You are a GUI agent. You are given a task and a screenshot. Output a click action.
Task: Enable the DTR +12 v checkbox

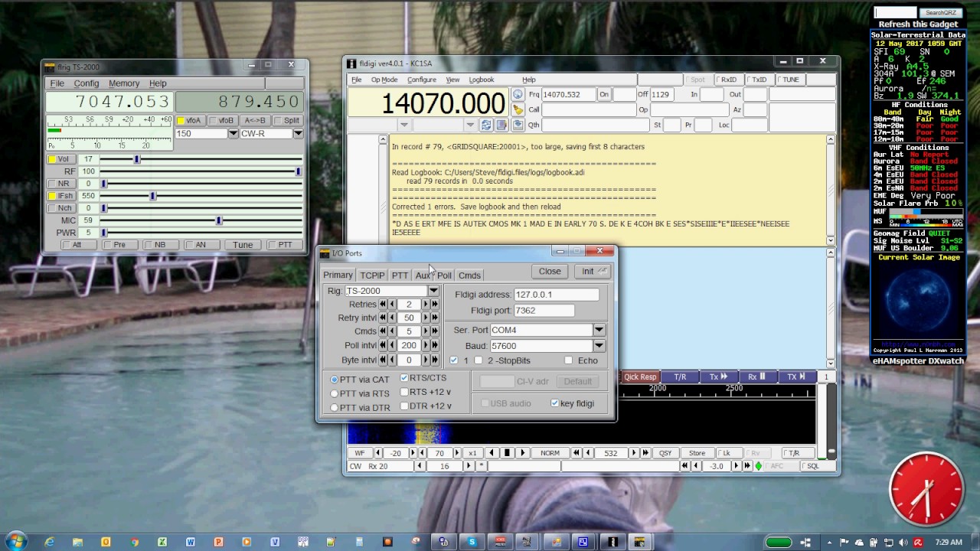click(x=404, y=406)
